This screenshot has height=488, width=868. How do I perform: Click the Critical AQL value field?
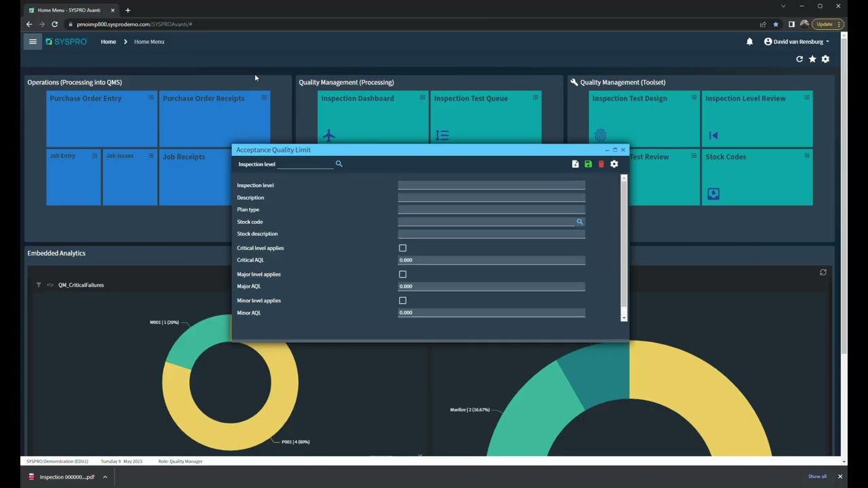coord(491,260)
